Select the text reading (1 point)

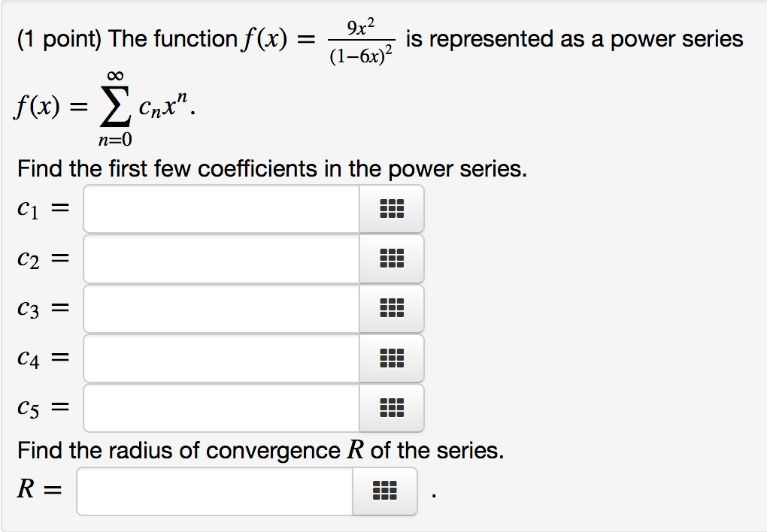(x=61, y=38)
